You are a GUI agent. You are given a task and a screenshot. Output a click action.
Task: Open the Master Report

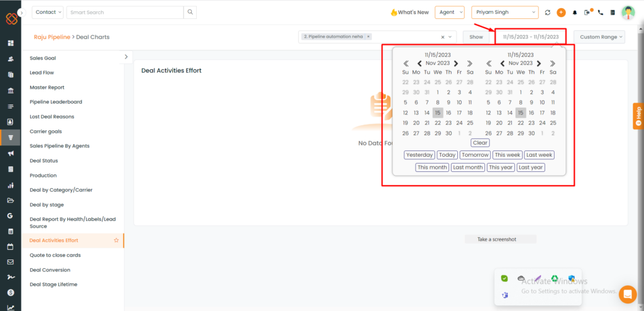[47, 88]
